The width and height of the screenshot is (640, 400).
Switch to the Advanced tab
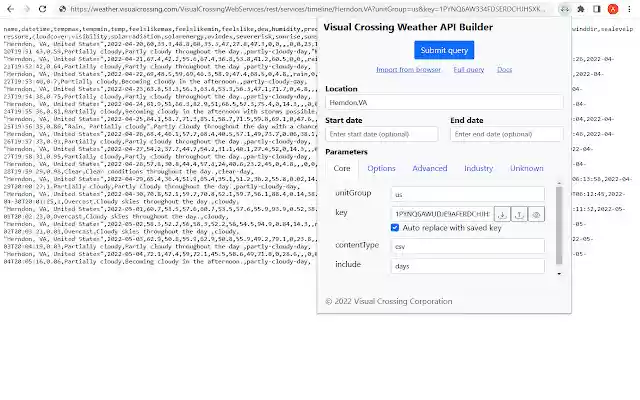point(430,168)
